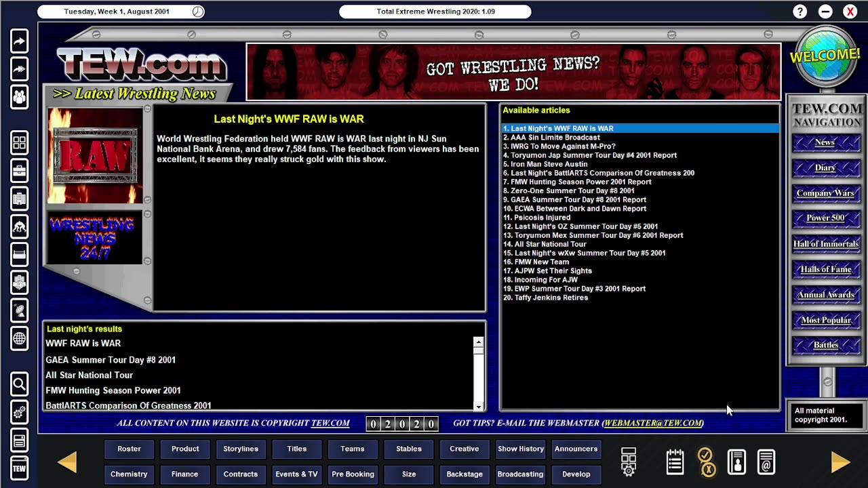868x488 pixels.
Task: Open the Teams screen
Action: pos(353,449)
